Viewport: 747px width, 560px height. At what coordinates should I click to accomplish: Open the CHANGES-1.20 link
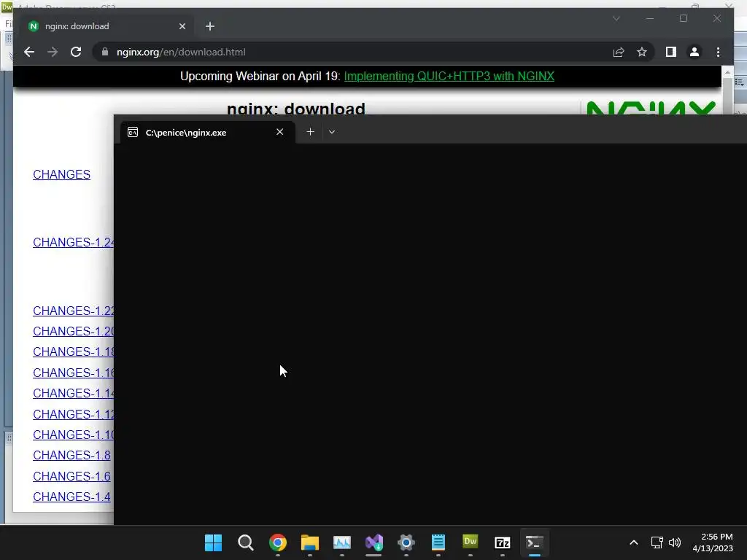(x=74, y=331)
